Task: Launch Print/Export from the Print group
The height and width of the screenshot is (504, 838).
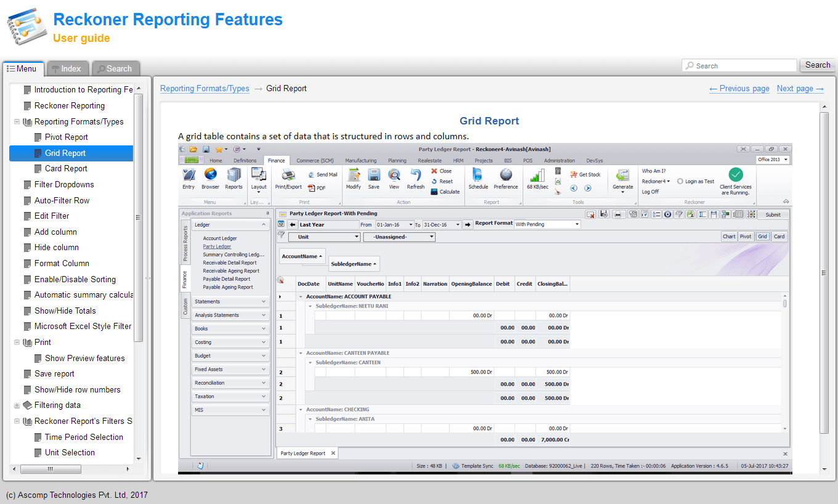Action: pos(288,179)
